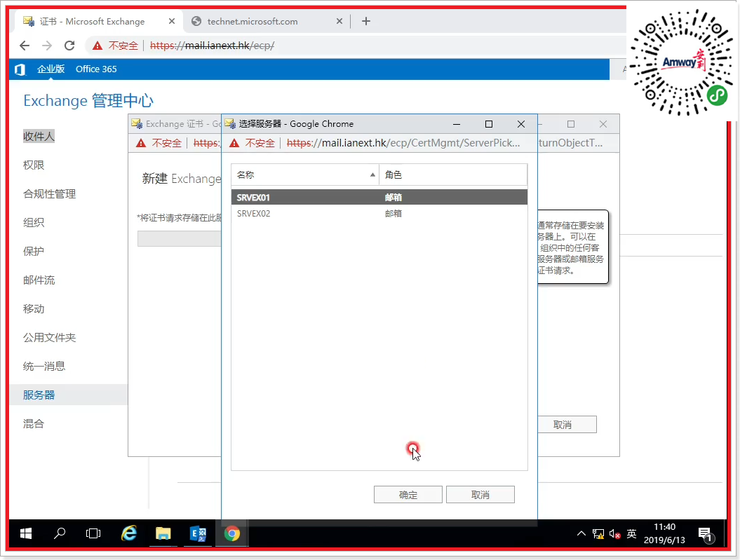Open the Exchange toolbox icon on taskbar
Image resolution: width=740 pixels, height=560 pixels.
(x=198, y=533)
